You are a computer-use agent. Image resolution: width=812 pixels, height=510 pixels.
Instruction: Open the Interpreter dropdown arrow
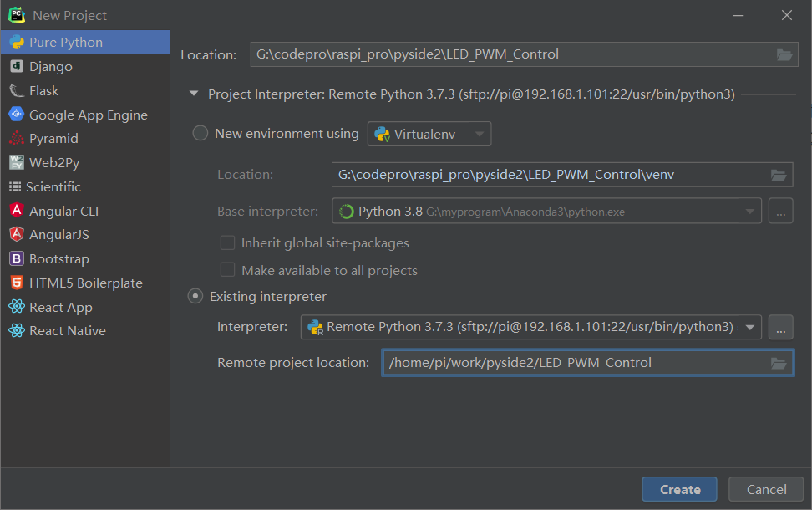point(749,328)
